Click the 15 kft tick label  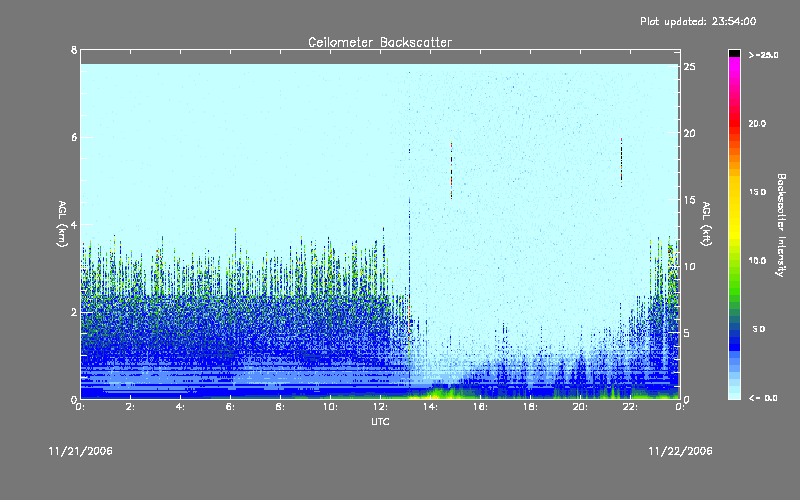(x=689, y=200)
